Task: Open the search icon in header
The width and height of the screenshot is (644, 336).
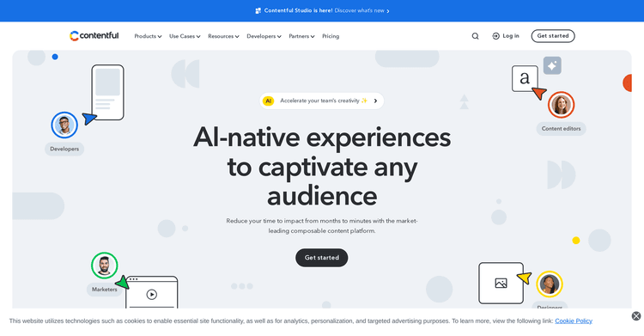Action: coord(475,36)
